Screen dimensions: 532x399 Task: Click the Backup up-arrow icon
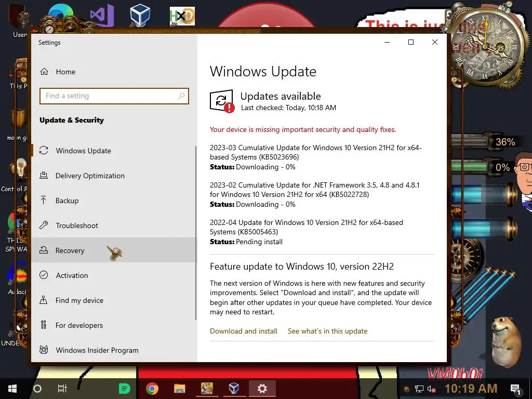click(44, 200)
